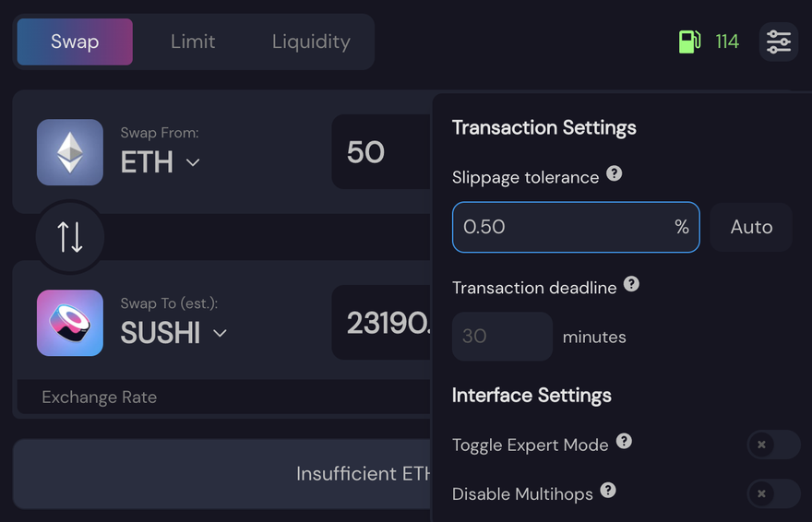Click the ETH token logo

[x=70, y=152]
